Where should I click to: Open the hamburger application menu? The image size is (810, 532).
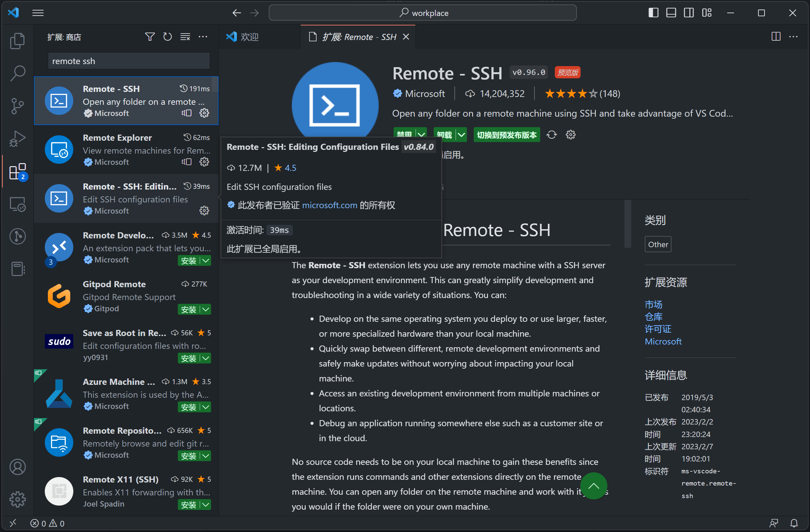[38, 13]
